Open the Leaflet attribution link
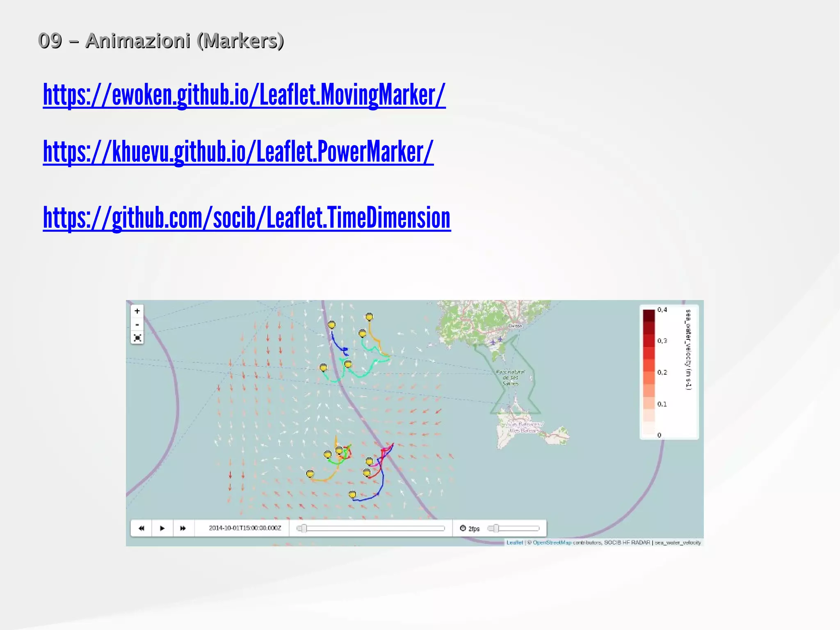Image resolution: width=840 pixels, height=630 pixels. tap(514, 543)
